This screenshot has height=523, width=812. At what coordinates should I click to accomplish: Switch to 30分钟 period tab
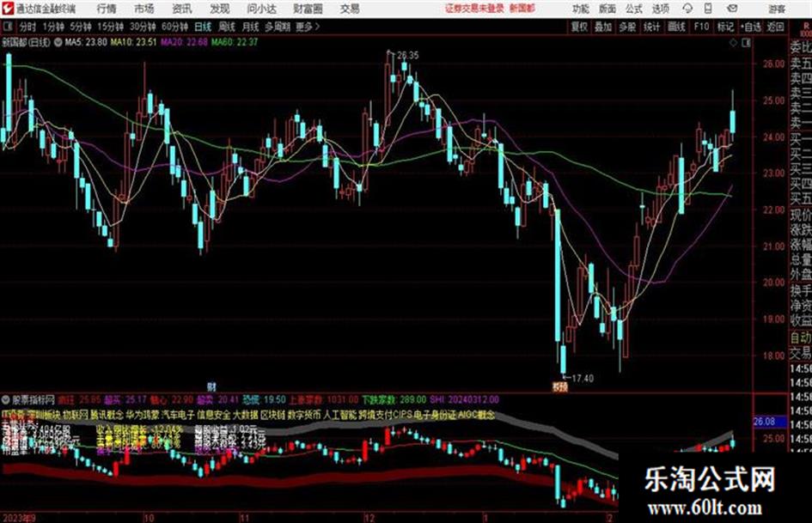click(143, 27)
